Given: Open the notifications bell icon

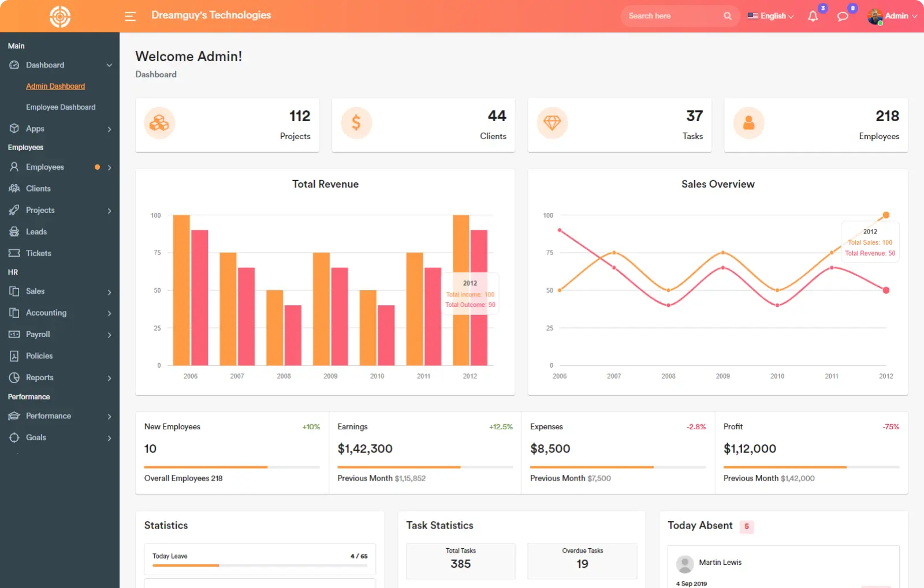Looking at the screenshot, I should coord(813,16).
